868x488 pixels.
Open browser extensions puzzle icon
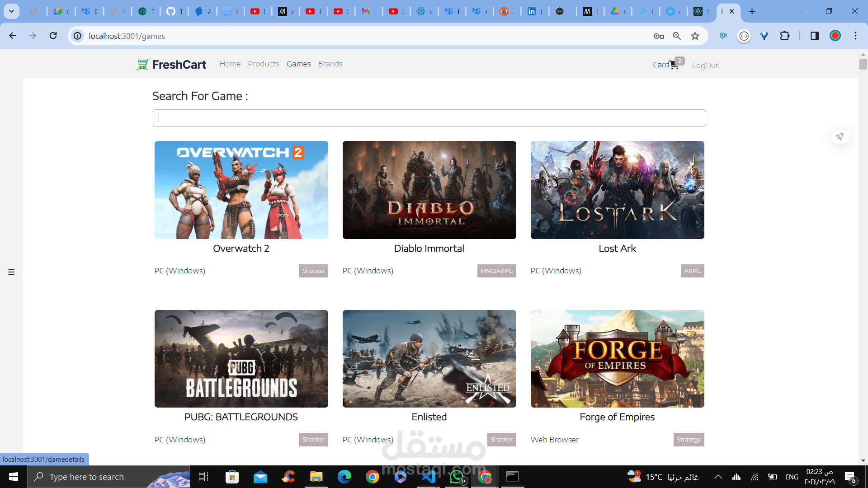tap(785, 36)
